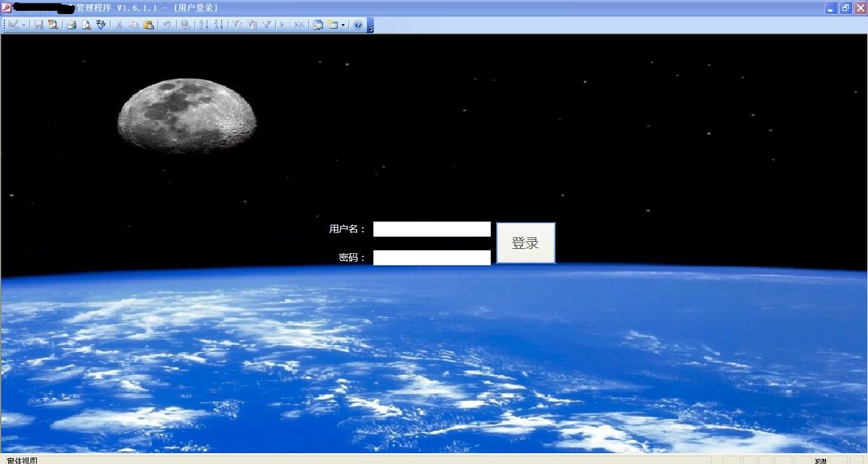The image size is (868, 464).
Task: Open the Toolbar Options arrow
Action: [x=371, y=25]
